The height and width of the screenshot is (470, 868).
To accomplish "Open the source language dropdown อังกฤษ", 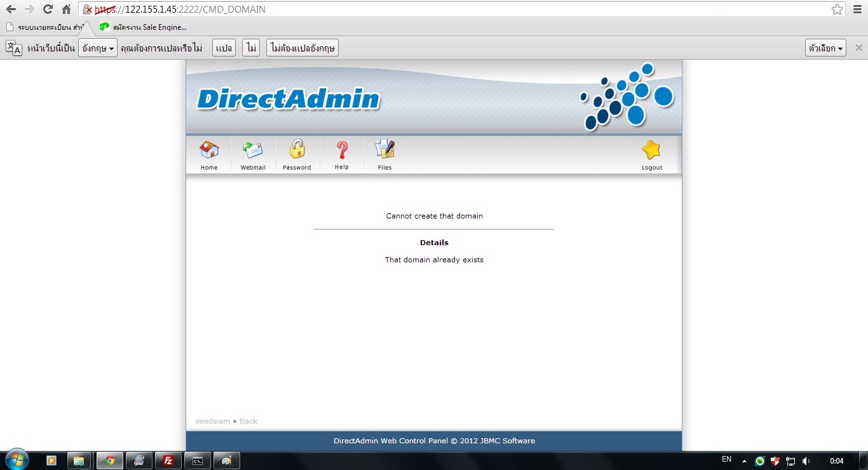I will [98, 48].
